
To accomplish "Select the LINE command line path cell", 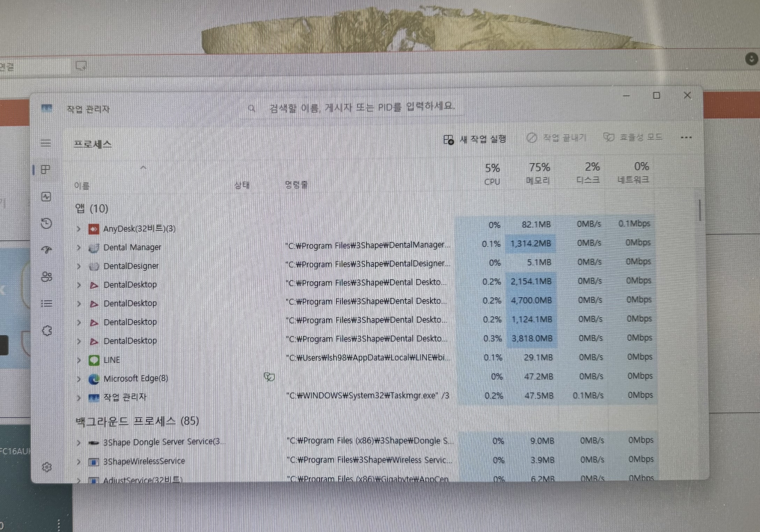I will pyautogui.click(x=368, y=357).
